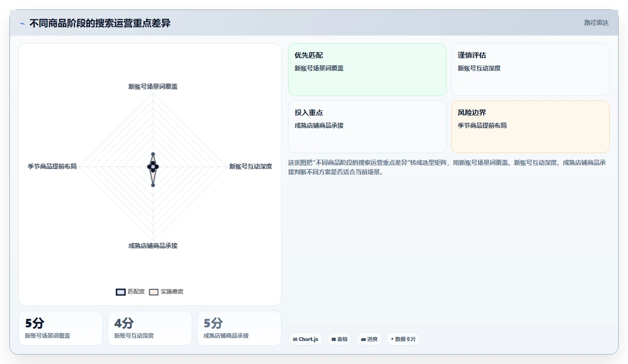Screen dimensions: 628x364
Task: Click the radar axis label 成熟店铺商品承接
Action: (153, 246)
